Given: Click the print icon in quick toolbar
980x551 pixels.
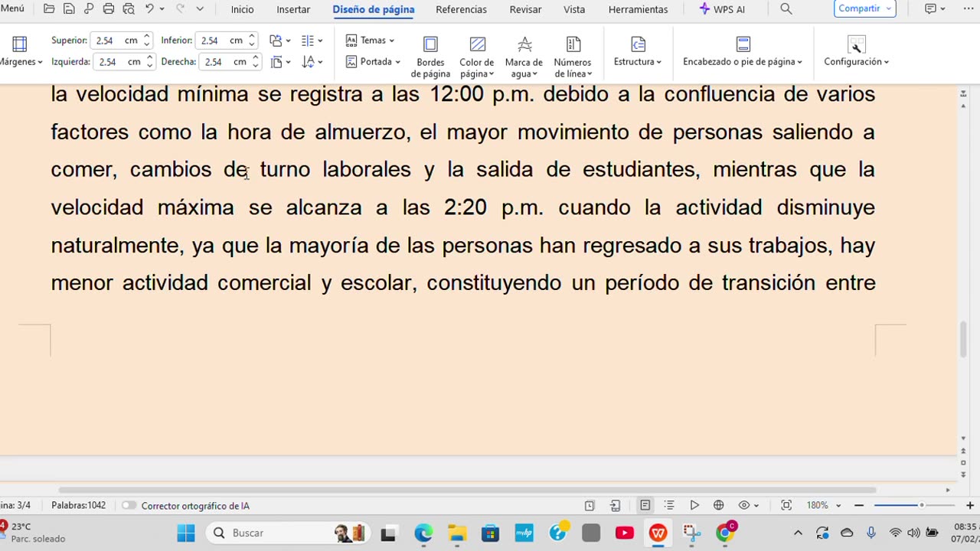Looking at the screenshot, I should point(109,9).
